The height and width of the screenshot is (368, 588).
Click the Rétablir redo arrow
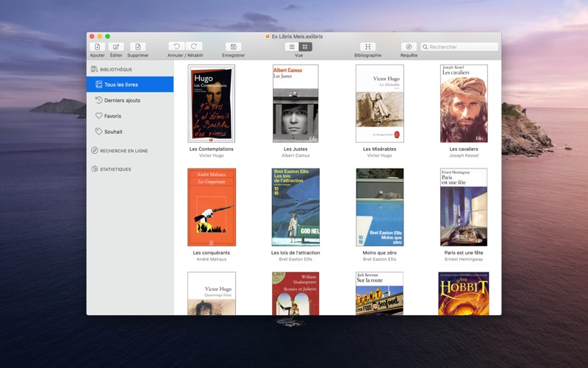pyautogui.click(x=194, y=46)
